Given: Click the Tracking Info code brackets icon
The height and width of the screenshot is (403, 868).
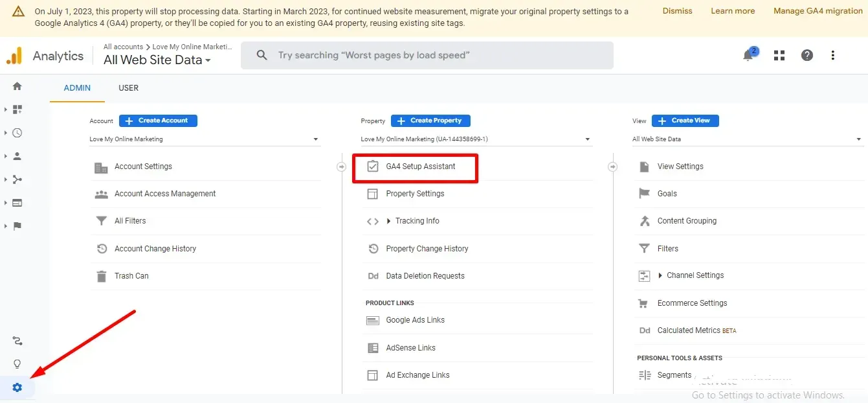Looking at the screenshot, I should coord(372,222).
